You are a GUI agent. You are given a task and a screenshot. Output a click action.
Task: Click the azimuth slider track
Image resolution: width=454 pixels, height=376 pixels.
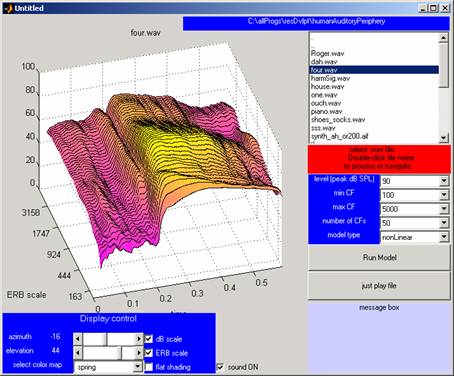(x=108, y=339)
